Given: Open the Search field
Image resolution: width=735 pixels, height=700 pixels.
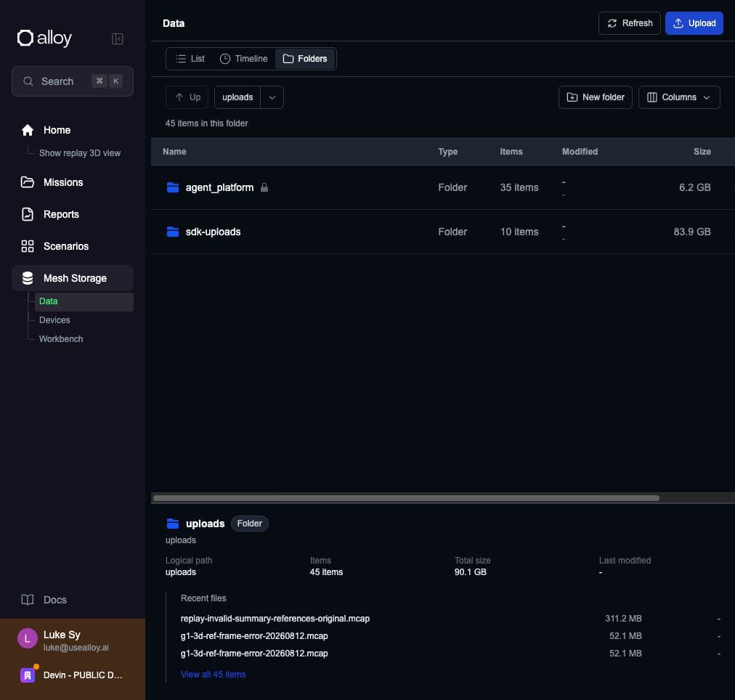Looking at the screenshot, I should 73,81.
